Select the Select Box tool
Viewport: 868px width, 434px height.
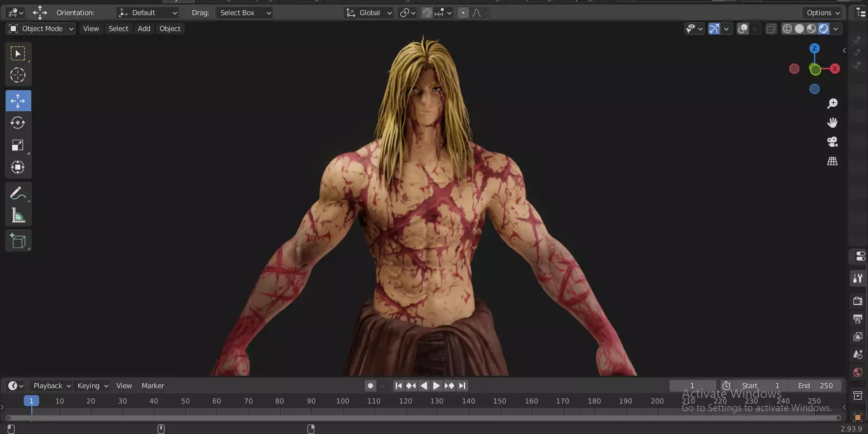coord(18,53)
